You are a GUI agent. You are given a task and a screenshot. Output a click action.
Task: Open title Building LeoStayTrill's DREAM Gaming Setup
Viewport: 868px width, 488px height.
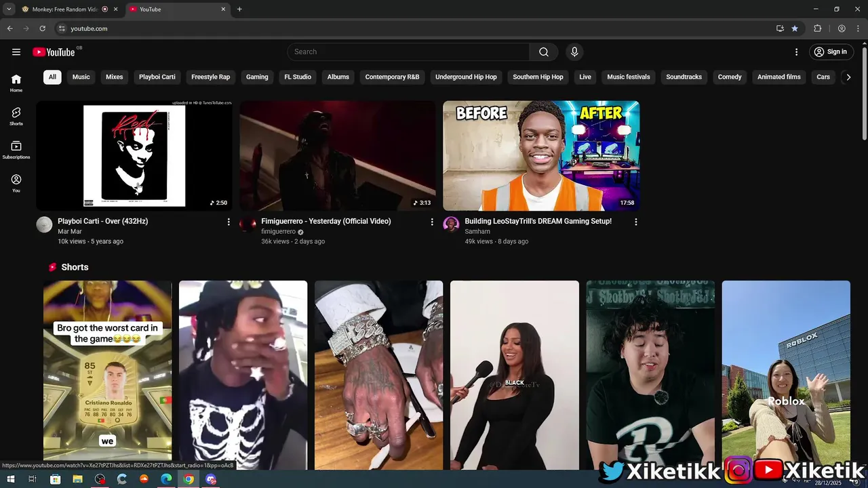(538, 222)
